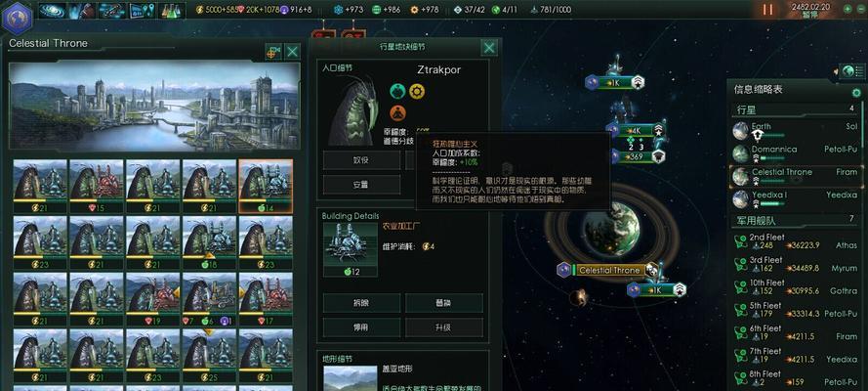Open the research flasks icon
Viewport: 868px width, 391px height.
tap(172, 10)
